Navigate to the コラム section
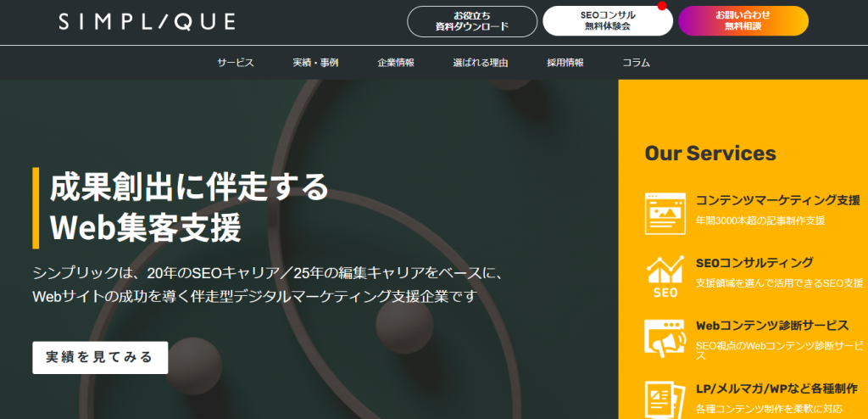 coord(636,63)
